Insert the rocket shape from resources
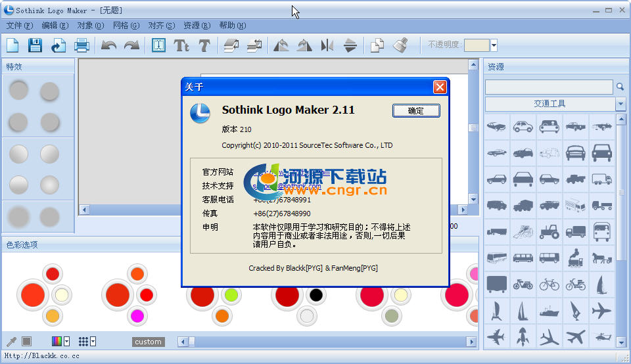631x364 pixels. click(x=523, y=336)
